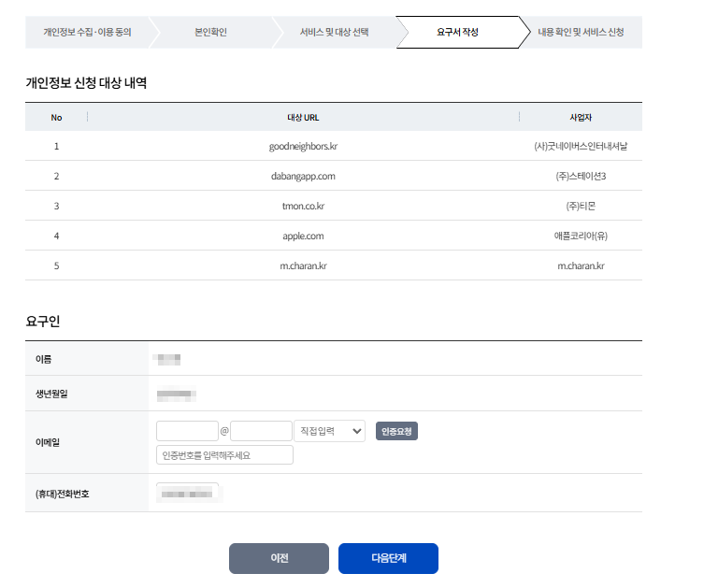Click the 애플코리아(유) business cell
Screen dimensions: 704x588
[x=581, y=237]
